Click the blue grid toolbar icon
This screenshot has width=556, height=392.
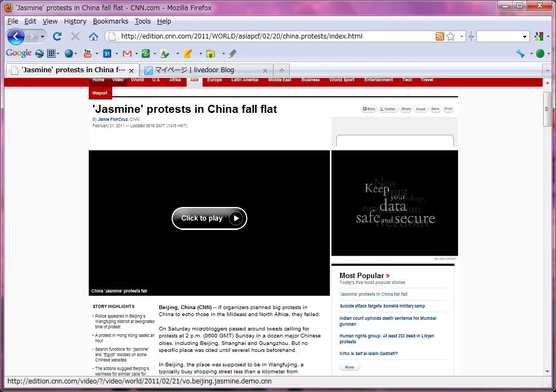pos(51,53)
